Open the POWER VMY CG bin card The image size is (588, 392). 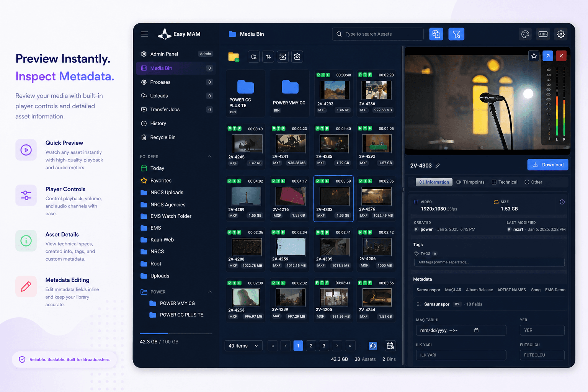290,93
